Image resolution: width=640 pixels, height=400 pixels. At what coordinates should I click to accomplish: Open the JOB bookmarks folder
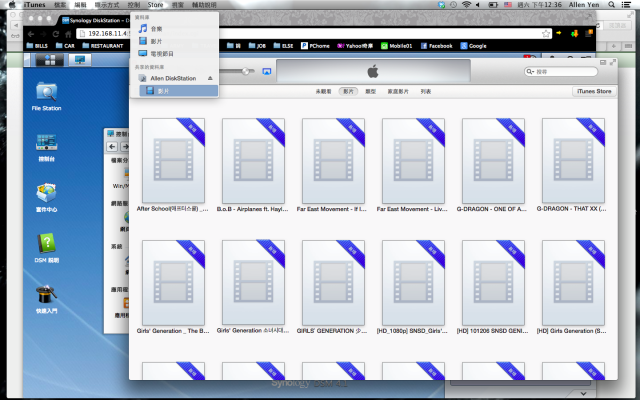point(257,46)
